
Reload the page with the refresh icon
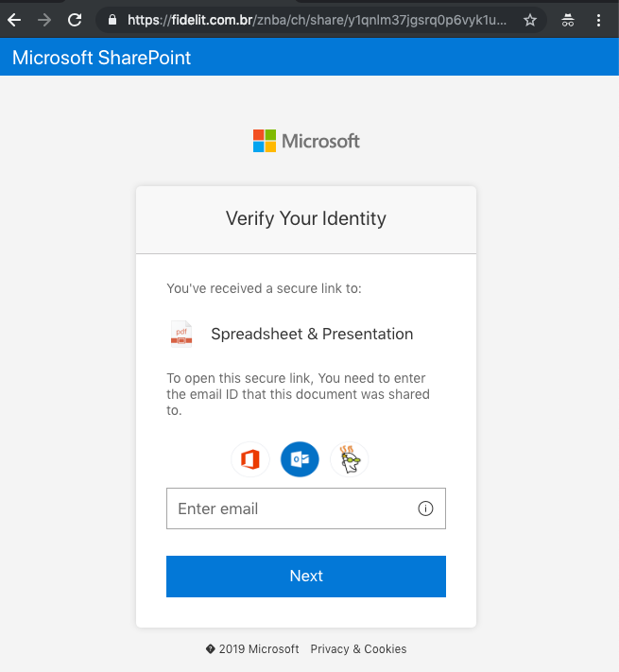point(75,20)
